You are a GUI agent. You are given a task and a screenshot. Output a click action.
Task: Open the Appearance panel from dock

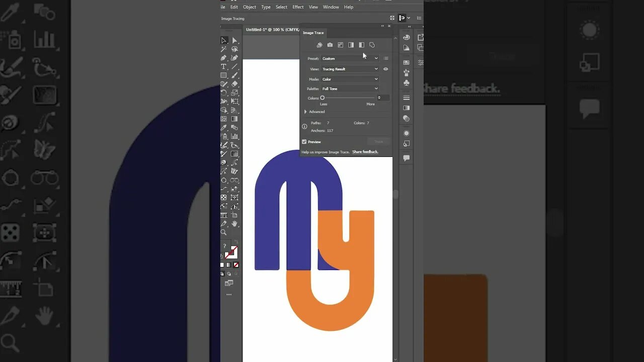(407, 133)
